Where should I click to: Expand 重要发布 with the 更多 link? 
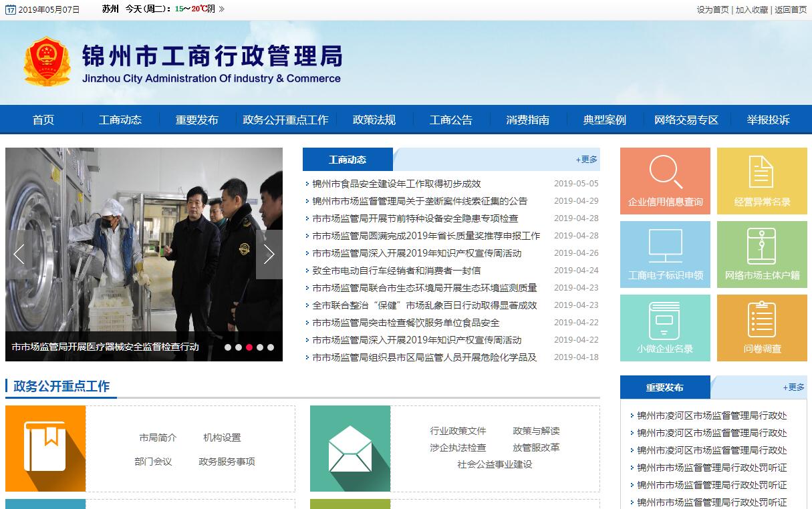pos(794,387)
